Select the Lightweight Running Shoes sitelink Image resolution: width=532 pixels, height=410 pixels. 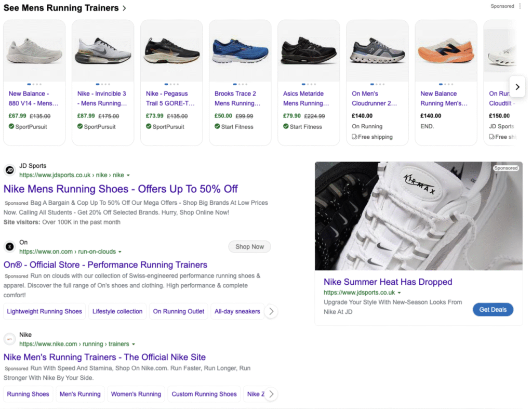point(45,312)
